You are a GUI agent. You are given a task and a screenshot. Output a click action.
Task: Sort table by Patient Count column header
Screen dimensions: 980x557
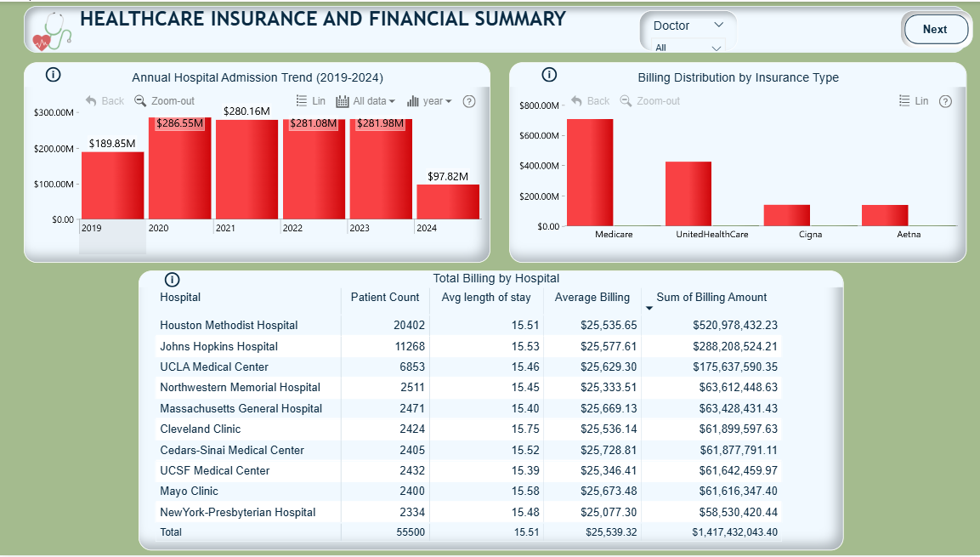384,298
